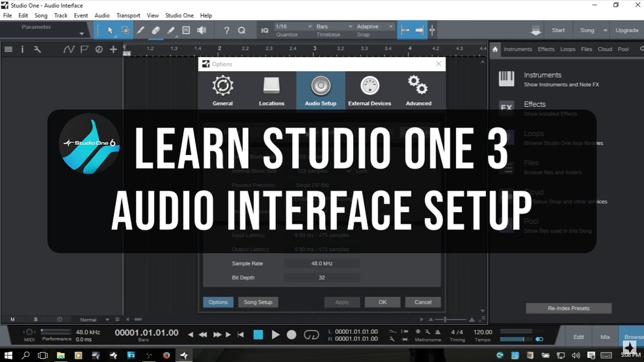This screenshot has width=644, height=362.
Task: Click the Upgrade button
Action: click(627, 30)
